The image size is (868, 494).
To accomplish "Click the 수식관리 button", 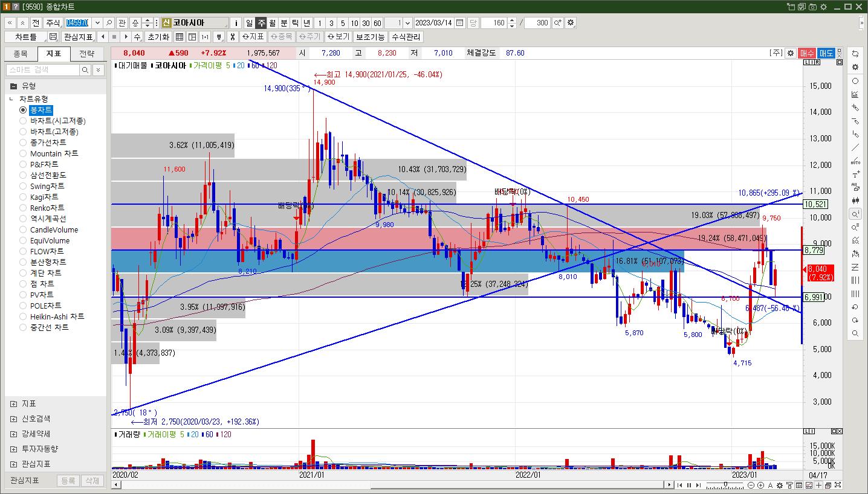I will tap(406, 37).
